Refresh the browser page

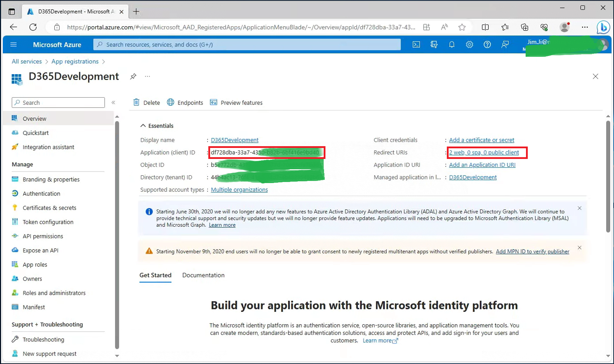coord(33,27)
